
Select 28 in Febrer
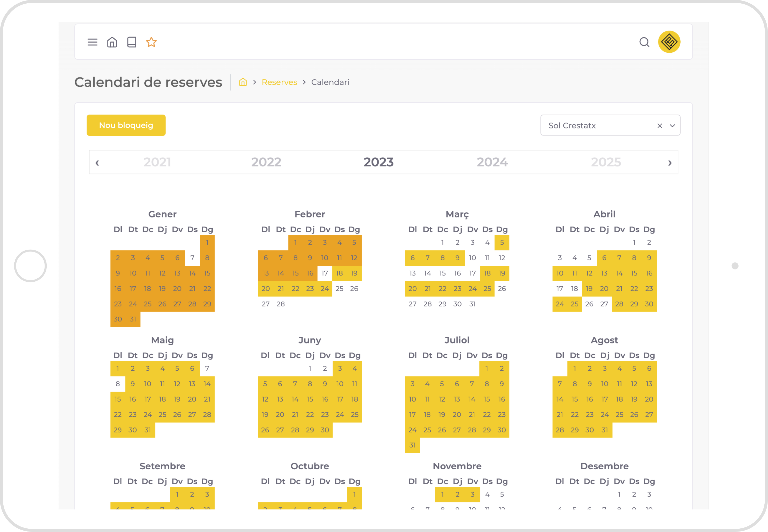pos(281,304)
